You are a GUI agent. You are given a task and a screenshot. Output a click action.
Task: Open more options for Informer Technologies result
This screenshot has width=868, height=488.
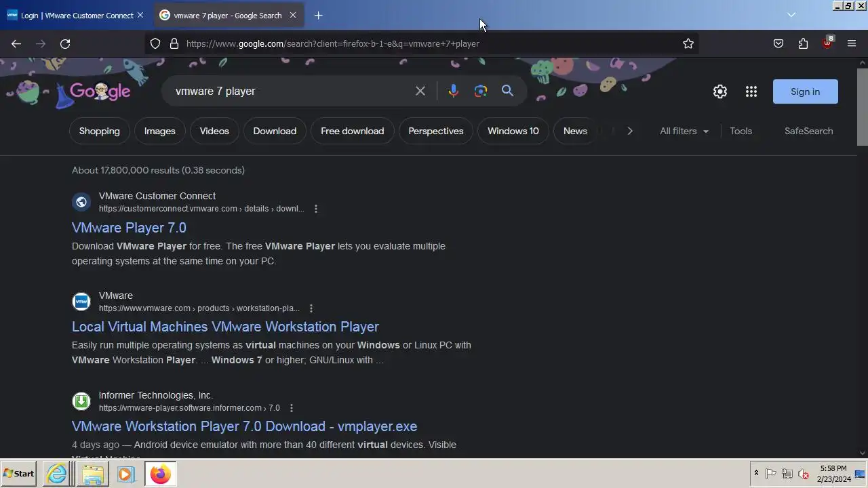click(292, 408)
